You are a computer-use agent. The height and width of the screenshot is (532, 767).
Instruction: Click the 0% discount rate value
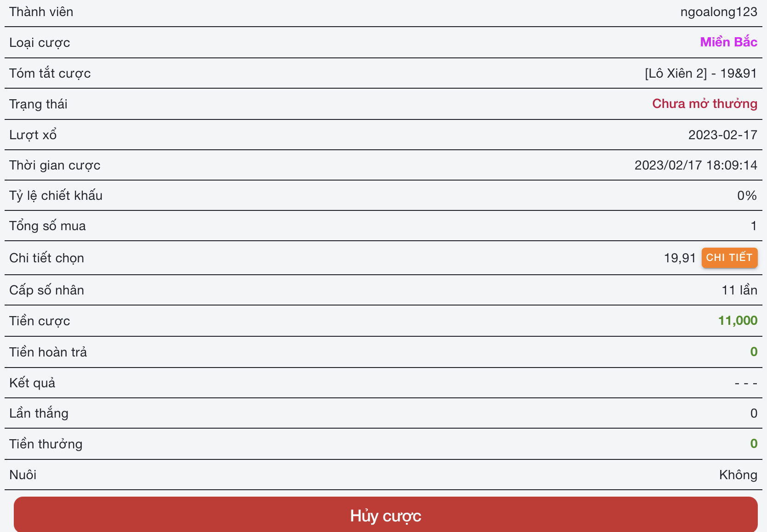click(747, 196)
